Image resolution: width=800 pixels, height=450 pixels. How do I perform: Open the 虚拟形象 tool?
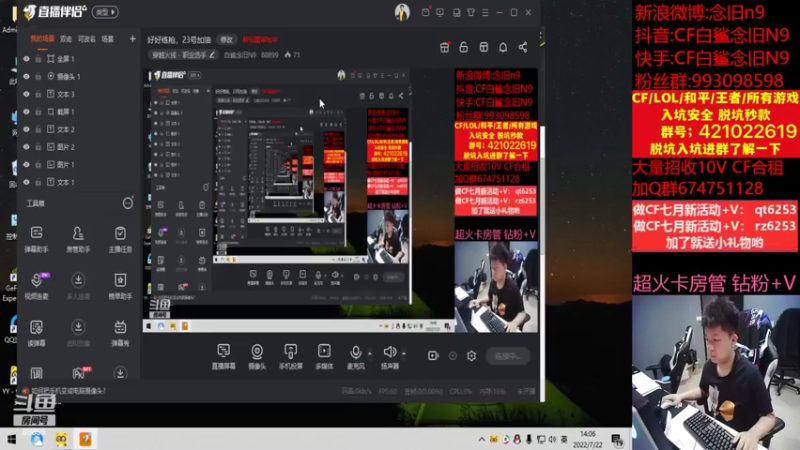pyautogui.click(x=78, y=333)
